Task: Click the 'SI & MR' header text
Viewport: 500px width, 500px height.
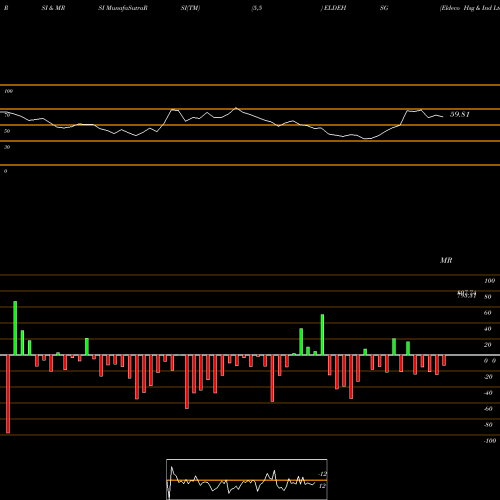Action: (53, 8)
